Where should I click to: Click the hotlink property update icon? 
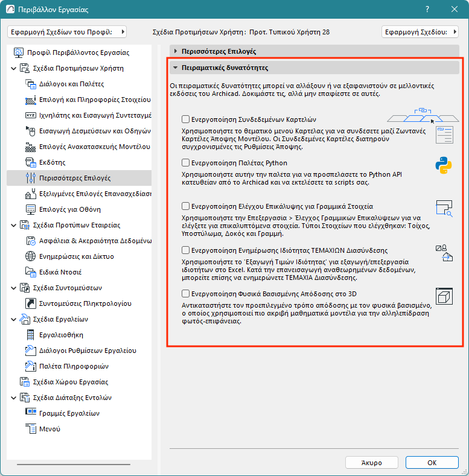[444, 253]
